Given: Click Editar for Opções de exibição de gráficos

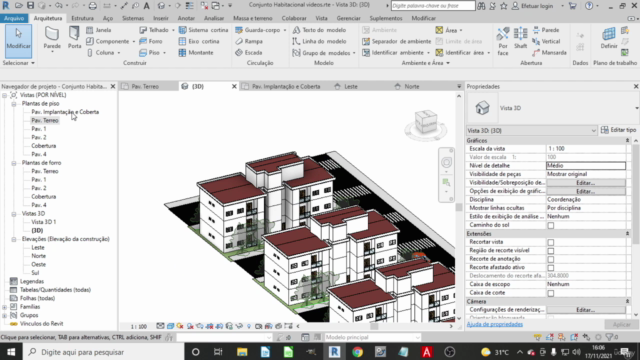Looking at the screenshot, I should [x=585, y=191].
